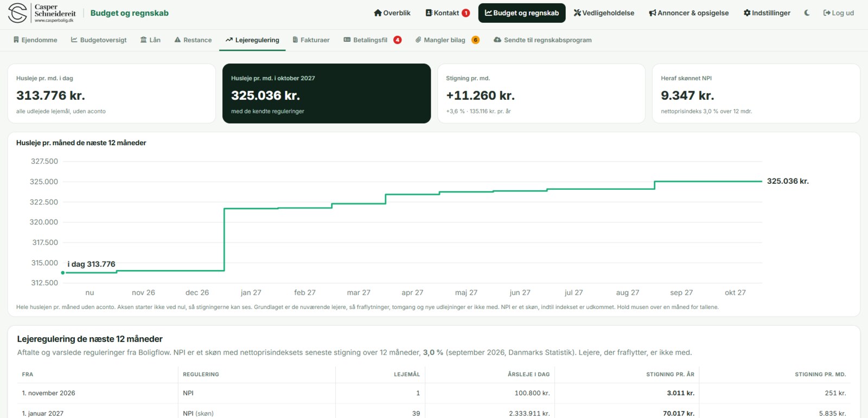Open Sendte til regnskabsprogram cloud tab
The height and width of the screenshot is (418, 868).
(x=542, y=40)
